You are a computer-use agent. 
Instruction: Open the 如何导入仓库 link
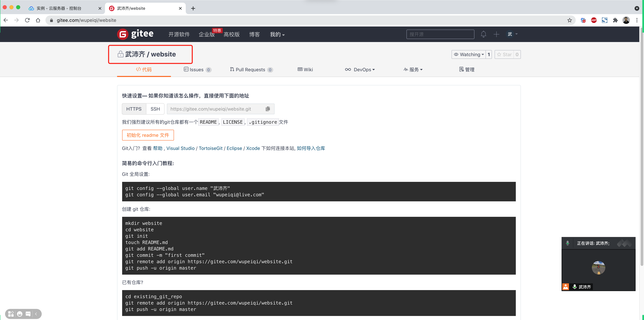click(311, 148)
